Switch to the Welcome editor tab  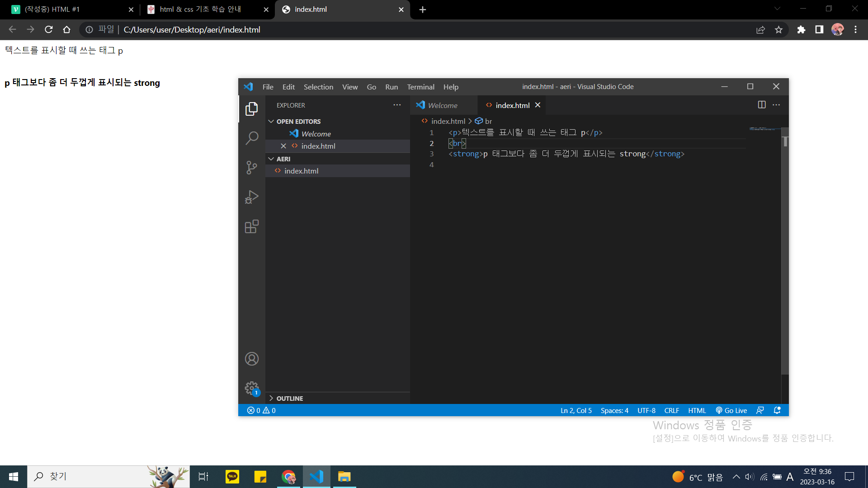pyautogui.click(x=442, y=105)
